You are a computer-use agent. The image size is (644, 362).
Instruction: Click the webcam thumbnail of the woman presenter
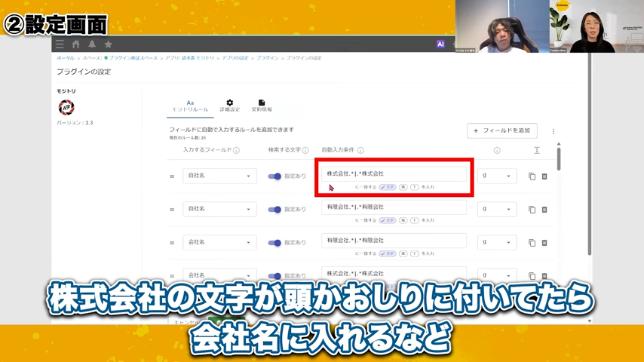[x=596, y=26]
